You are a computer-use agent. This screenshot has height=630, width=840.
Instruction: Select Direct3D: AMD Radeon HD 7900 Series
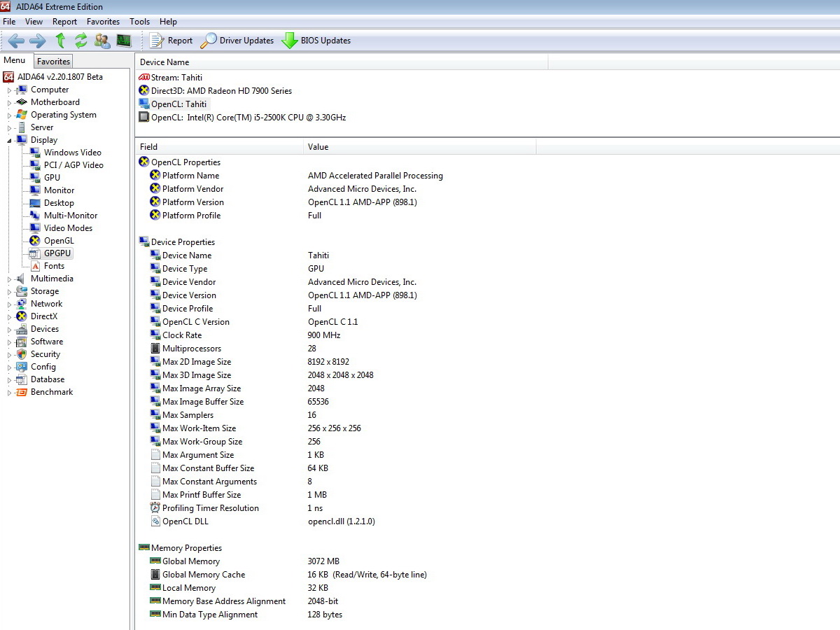click(216, 91)
